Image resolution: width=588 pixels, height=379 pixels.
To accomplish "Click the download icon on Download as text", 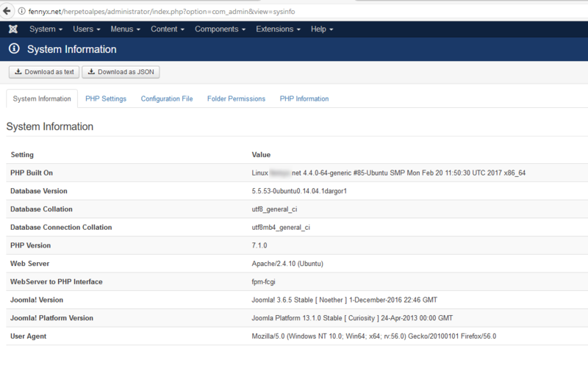I will [x=18, y=71].
